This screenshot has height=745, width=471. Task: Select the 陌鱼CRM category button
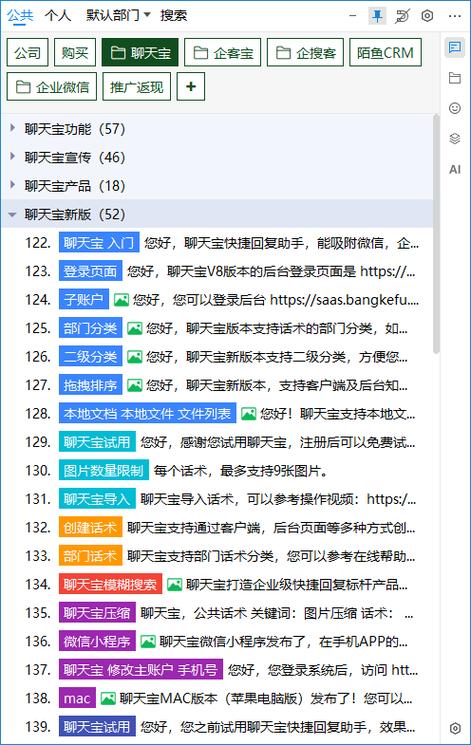tap(385, 52)
